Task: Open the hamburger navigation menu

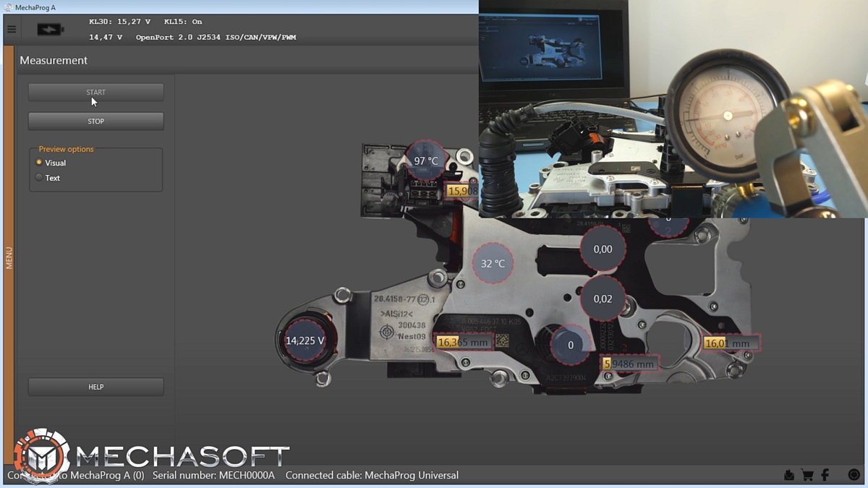Action: point(11,29)
